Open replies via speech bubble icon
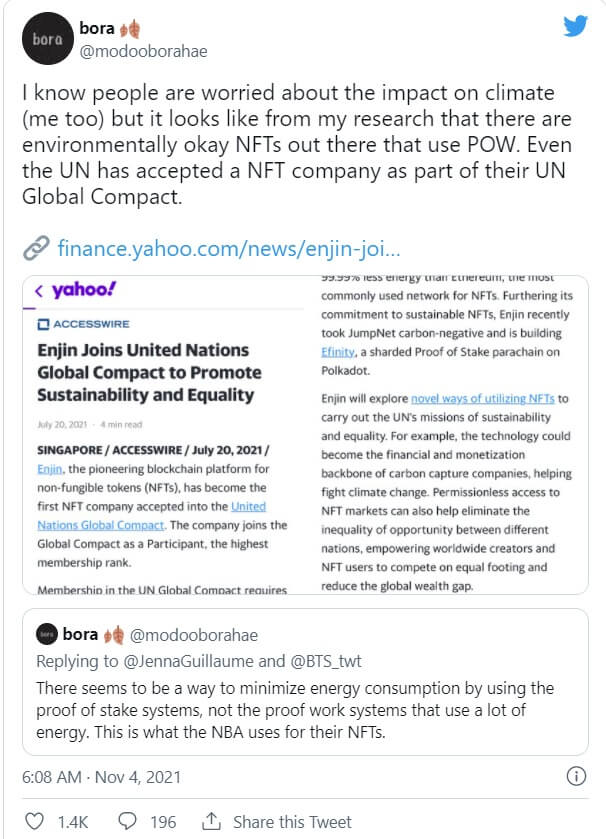This screenshot has height=839, width=606. [128, 821]
